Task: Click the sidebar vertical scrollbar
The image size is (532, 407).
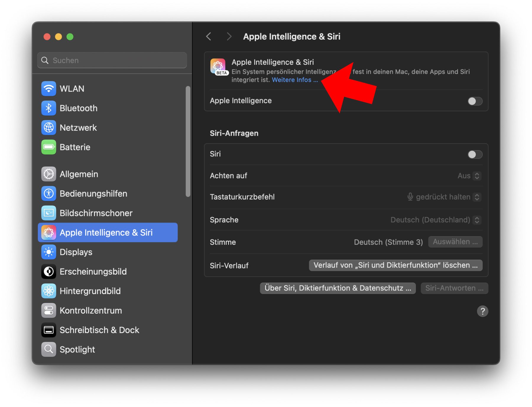Action: pyautogui.click(x=188, y=141)
